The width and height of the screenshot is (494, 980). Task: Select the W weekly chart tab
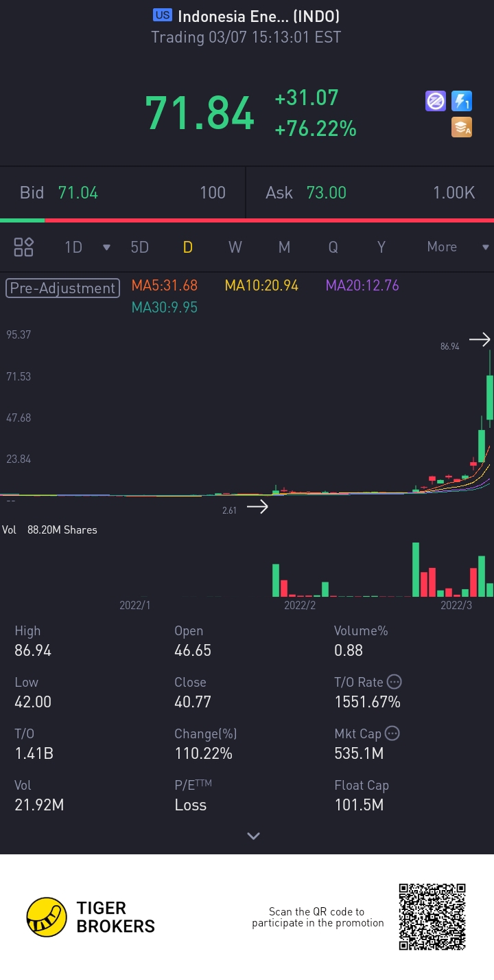click(x=235, y=247)
